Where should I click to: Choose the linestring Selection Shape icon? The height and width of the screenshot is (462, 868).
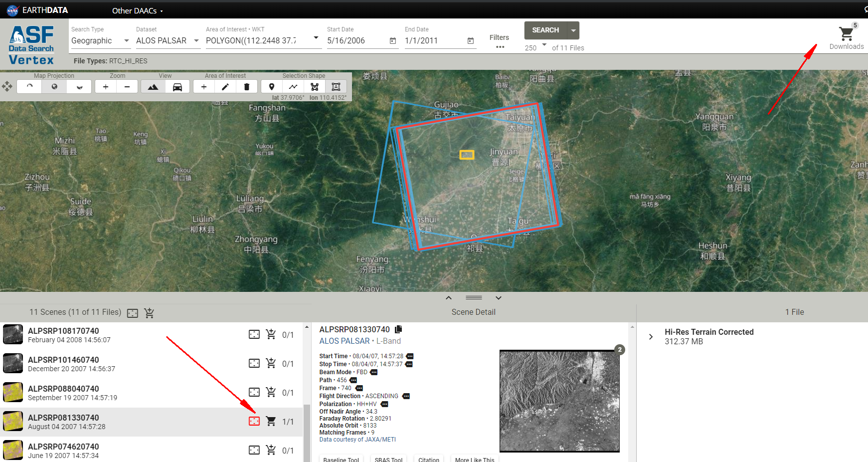point(293,86)
